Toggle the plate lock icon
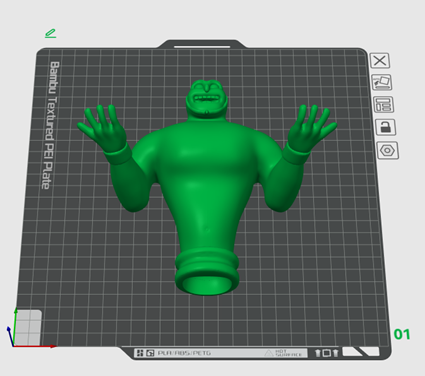The height and width of the screenshot is (376, 425). coord(386,127)
